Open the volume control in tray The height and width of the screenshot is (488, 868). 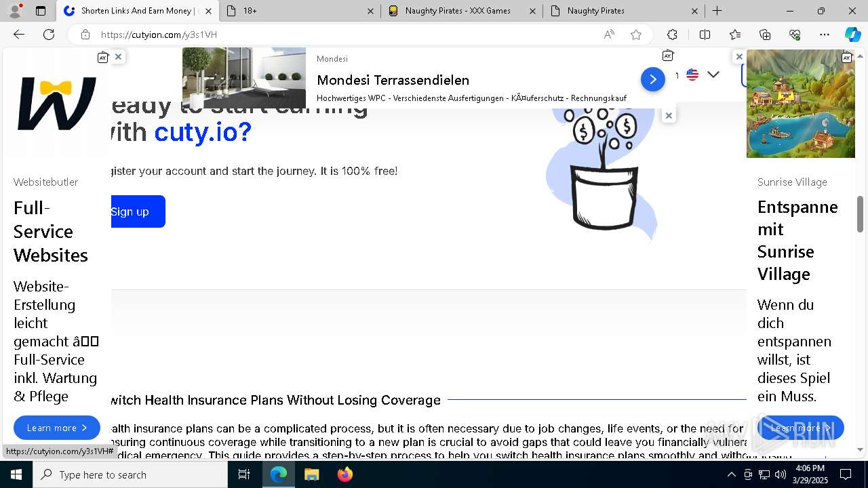781,474
